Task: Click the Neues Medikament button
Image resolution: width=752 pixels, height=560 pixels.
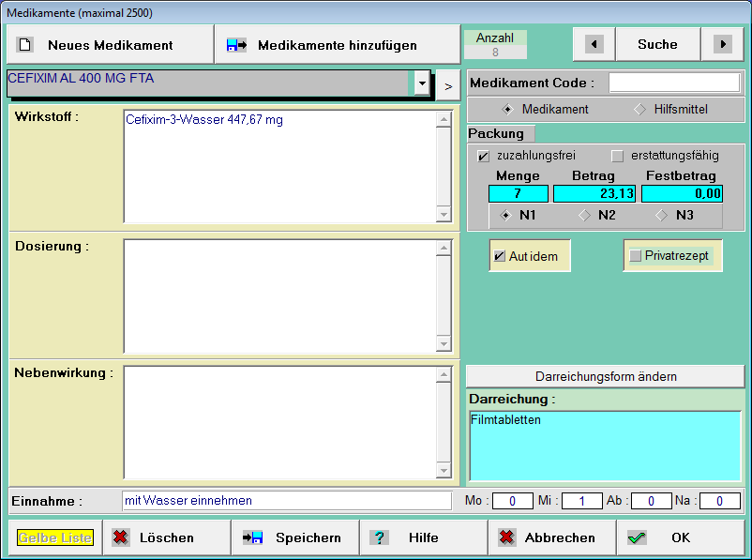Action: 110,45
